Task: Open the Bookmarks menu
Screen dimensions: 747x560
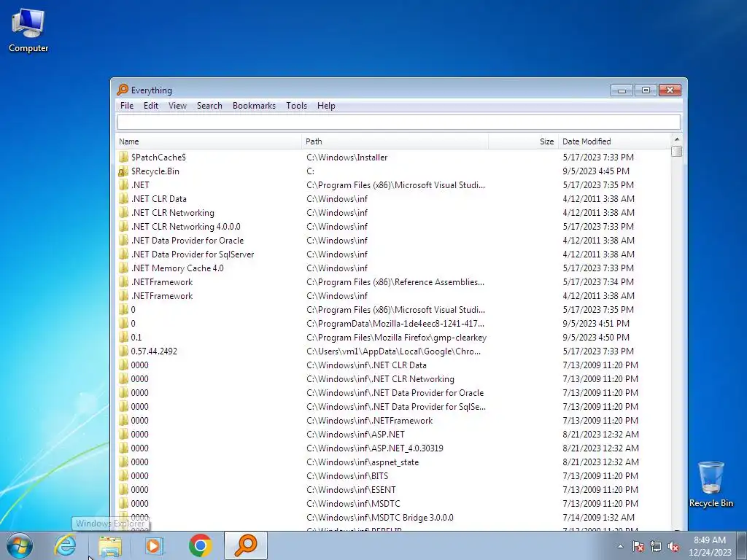Action: click(254, 106)
